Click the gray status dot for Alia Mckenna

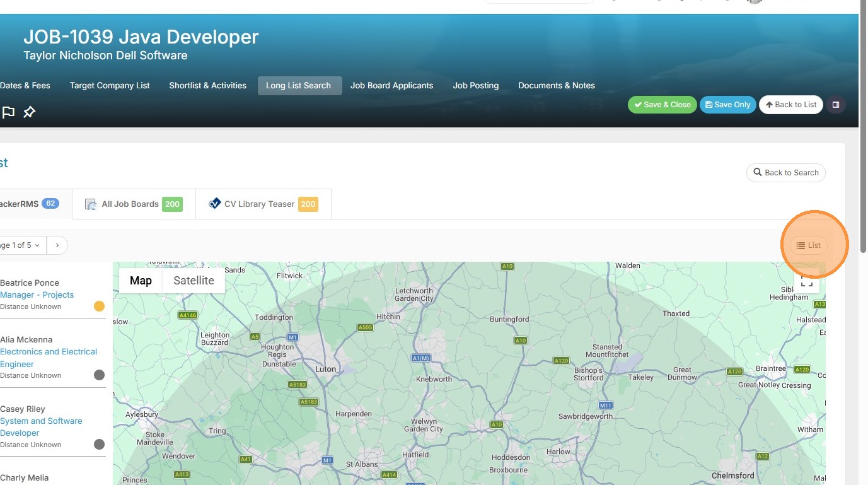click(99, 375)
